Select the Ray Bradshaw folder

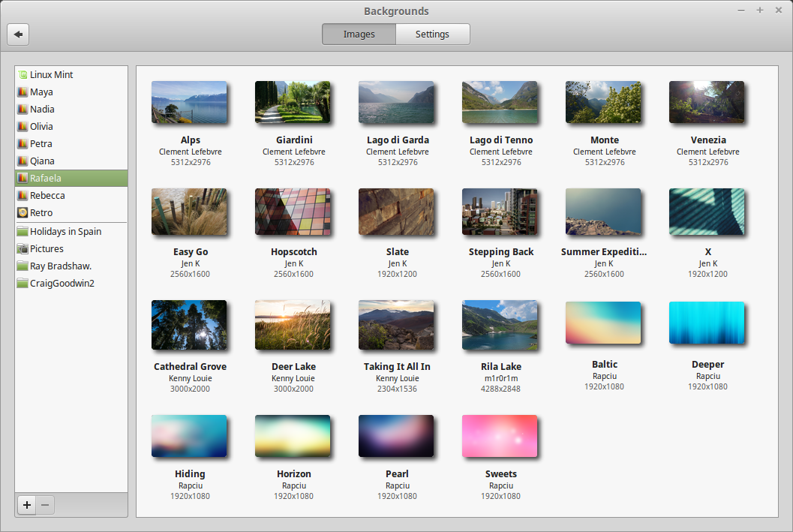coord(71,266)
